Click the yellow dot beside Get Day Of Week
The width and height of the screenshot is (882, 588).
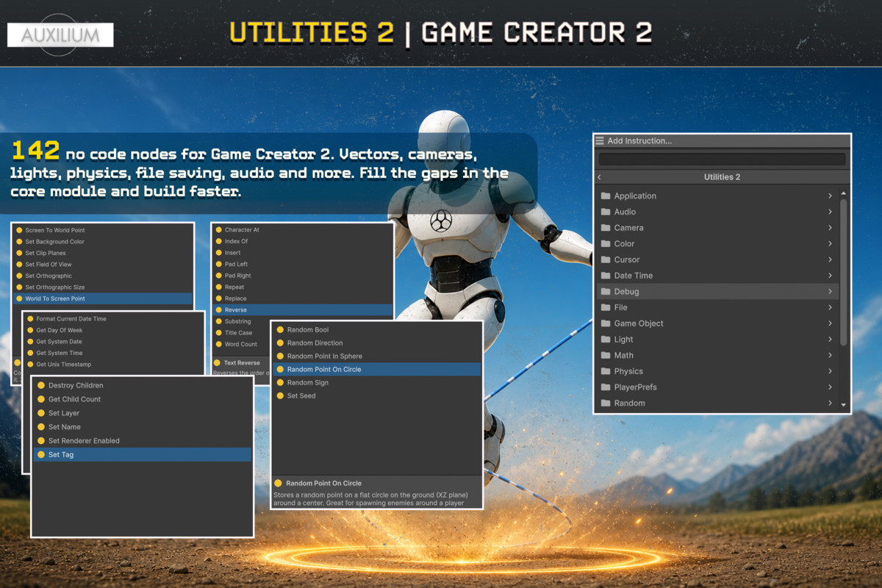click(31, 330)
